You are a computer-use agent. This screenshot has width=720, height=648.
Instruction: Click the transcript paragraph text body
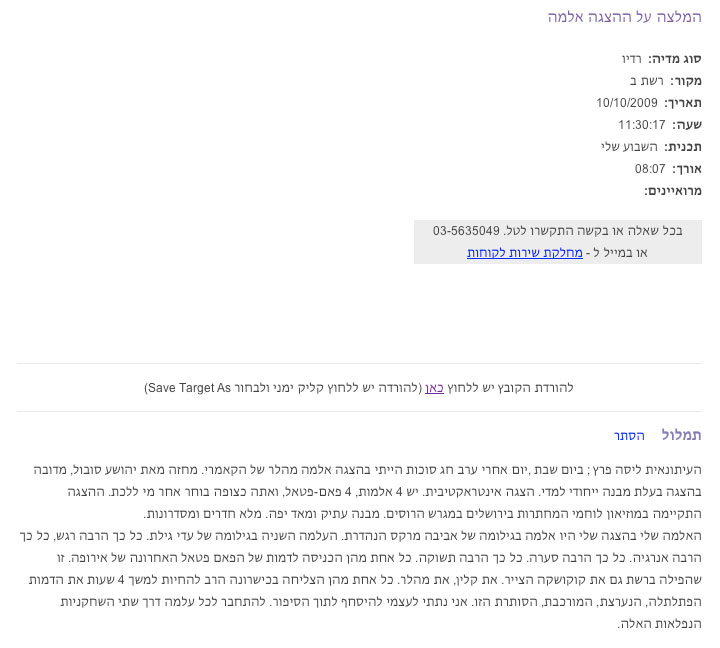point(360,545)
